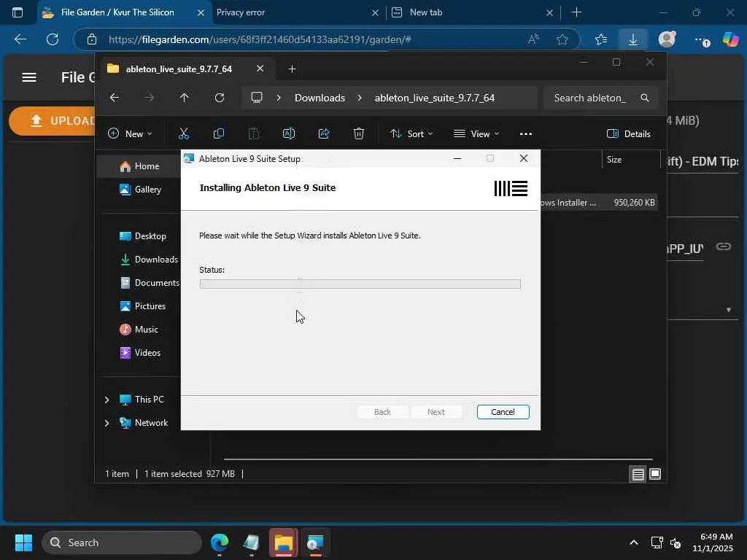747x560 pixels.
Task: Click the 950,260 KB file size cell
Action: coord(634,203)
